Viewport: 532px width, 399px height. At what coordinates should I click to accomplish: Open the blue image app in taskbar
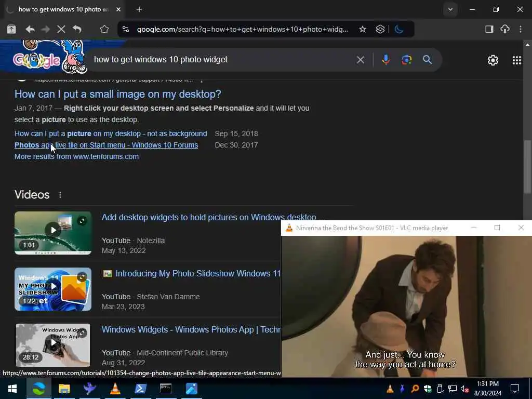(191, 389)
